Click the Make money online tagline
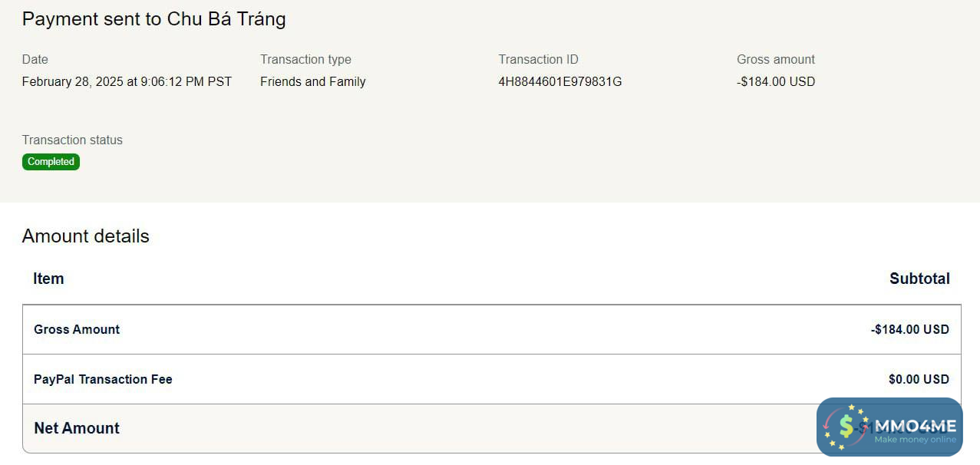This screenshot has height=465, width=980. point(915,440)
